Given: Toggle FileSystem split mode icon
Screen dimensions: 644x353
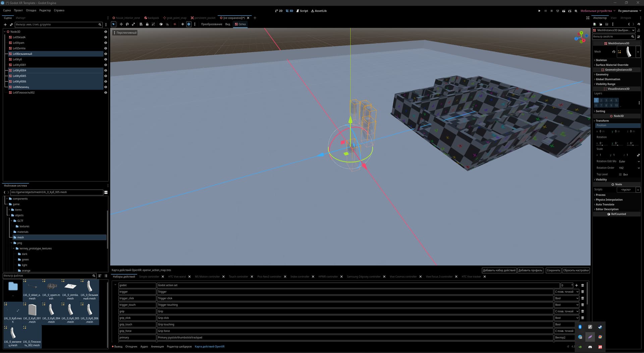Looking at the screenshot, I should [x=106, y=192].
